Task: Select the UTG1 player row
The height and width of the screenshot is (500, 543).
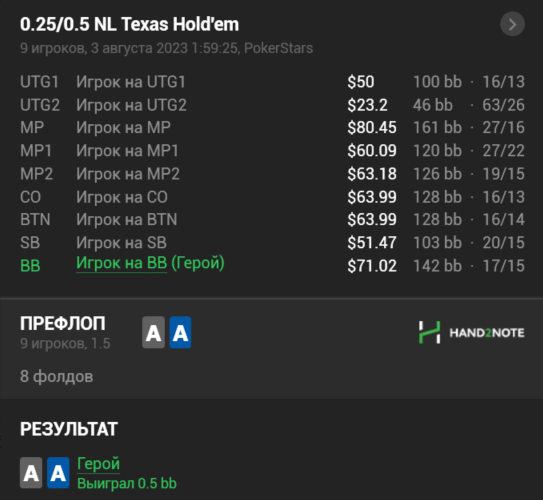Action: pyautogui.click(x=272, y=82)
